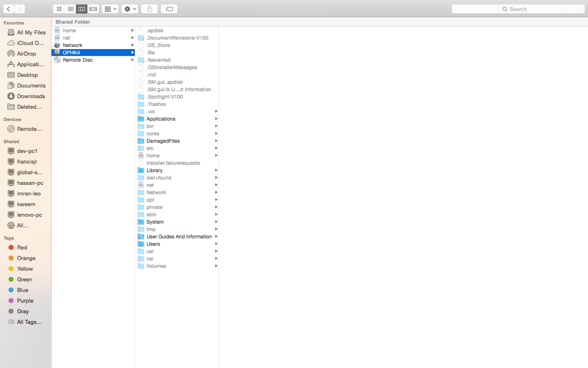The height and width of the screenshot is (368, 588).
Task: Click the Share toolbar icon
Action: (x=150, y=9)
